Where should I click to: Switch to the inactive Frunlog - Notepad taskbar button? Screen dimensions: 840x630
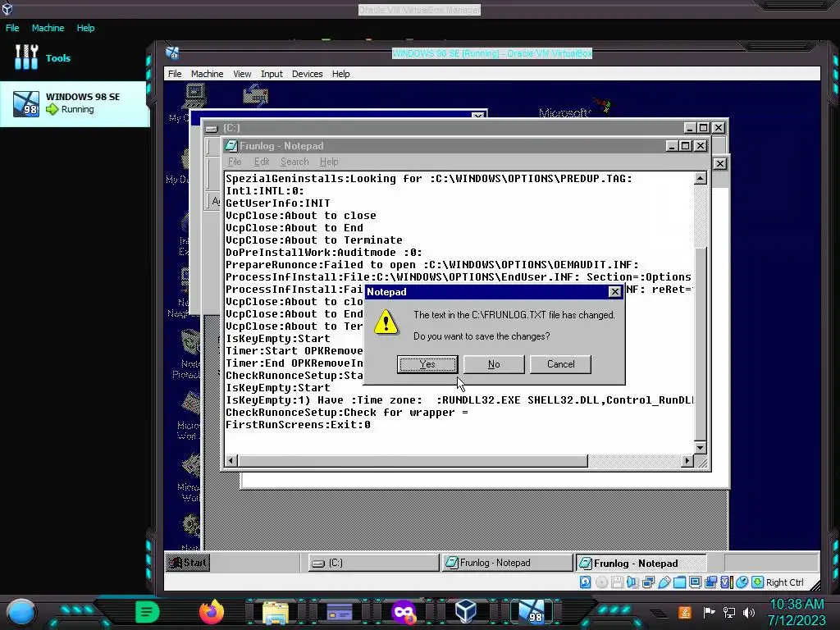[x=507, y=563]
